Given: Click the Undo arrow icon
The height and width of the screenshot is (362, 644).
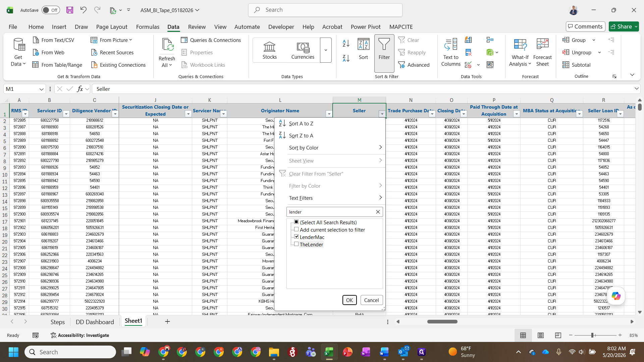Looking at the screenshot, I should click(83, 10).
